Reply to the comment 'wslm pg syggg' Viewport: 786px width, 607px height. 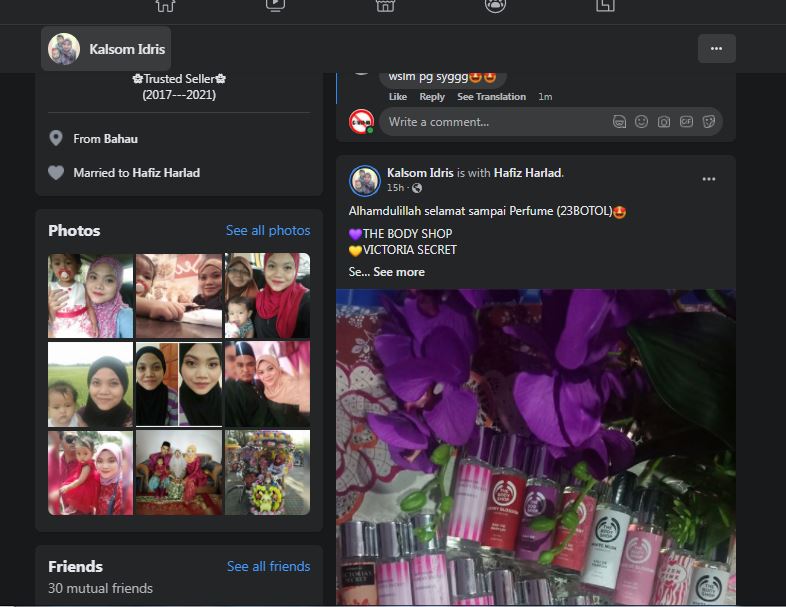432,97
